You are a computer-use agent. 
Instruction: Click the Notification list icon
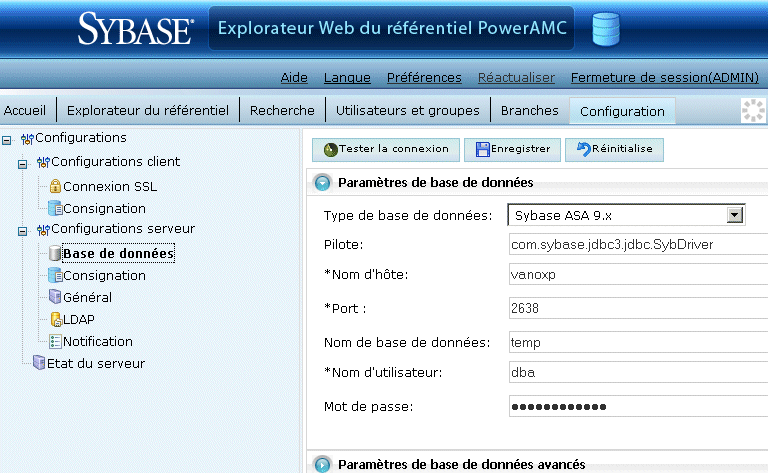tap(55, 341)
